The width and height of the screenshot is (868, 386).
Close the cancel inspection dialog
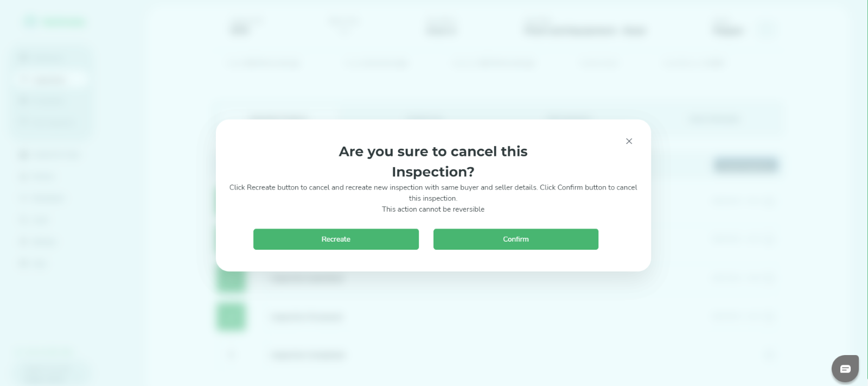(x=629, y=141)
